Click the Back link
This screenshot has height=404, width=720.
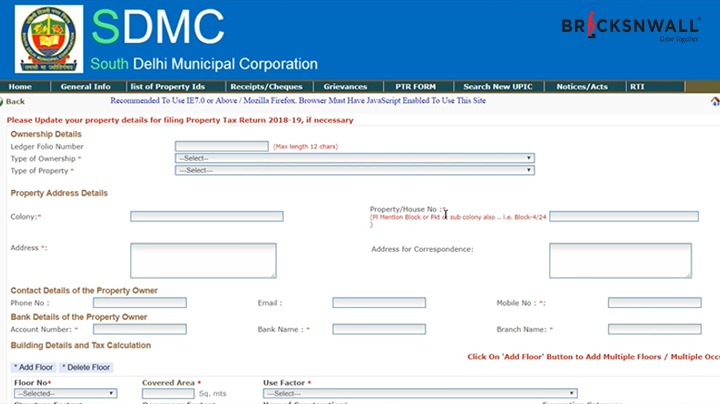15,101
